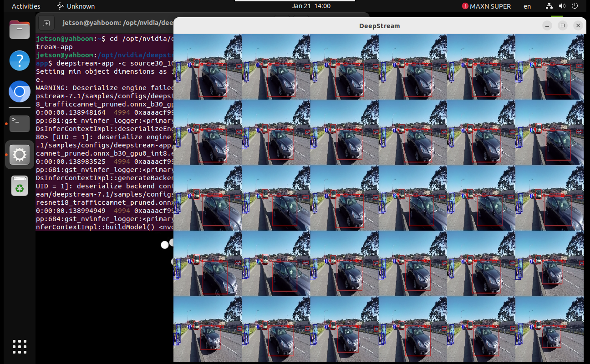Screen dimensions: 590x364
Task: Open the network status icon in top bar
Action: click(550, 6)
